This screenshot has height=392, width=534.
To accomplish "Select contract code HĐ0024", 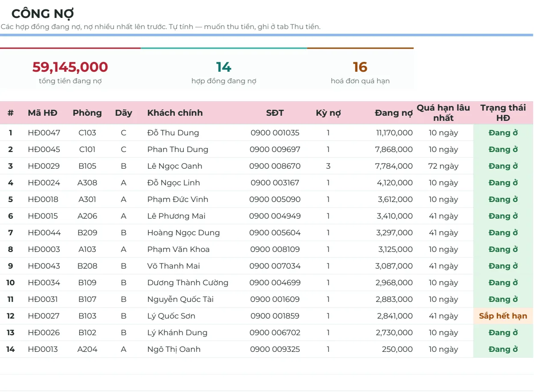I will coord(44,183).
